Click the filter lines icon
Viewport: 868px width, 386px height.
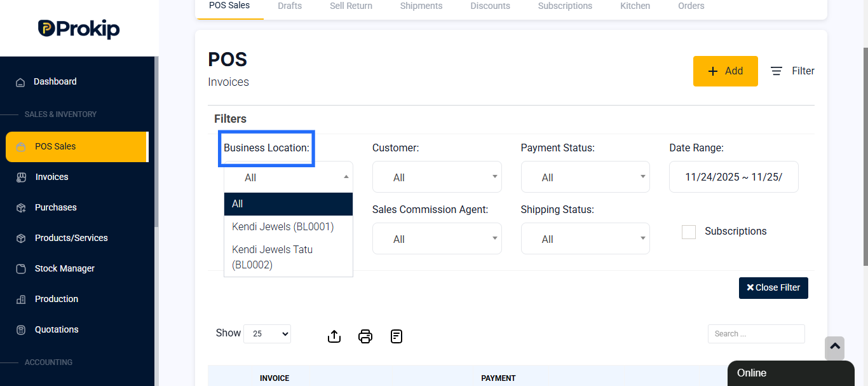click(x=776, y=71)
